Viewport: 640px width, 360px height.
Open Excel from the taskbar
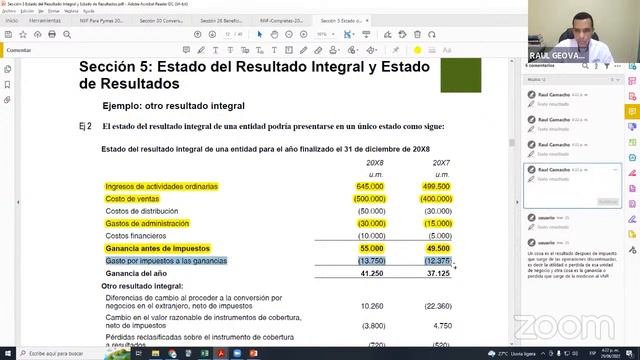pyautogui.click(x=204, y=353)
